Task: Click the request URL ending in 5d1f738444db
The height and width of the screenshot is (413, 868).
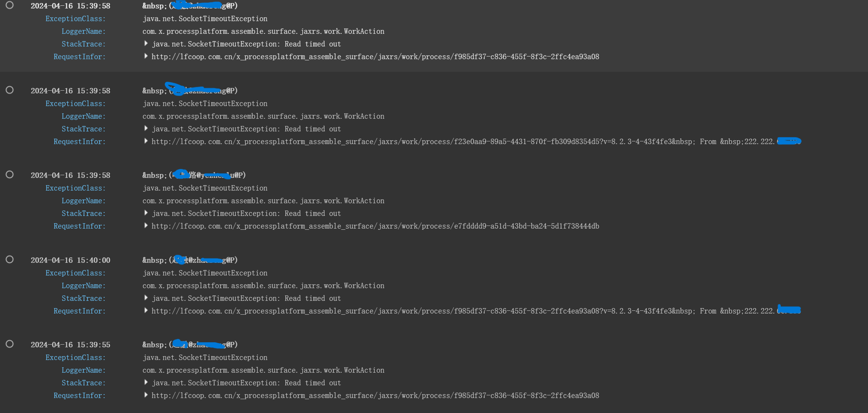Action: [x=375, y=226]
